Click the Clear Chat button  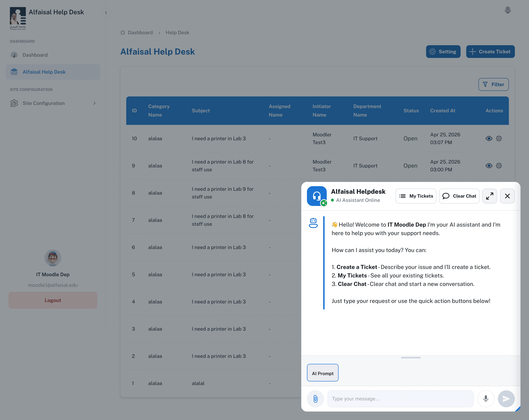pyautogui.click(x=459, y=196)
